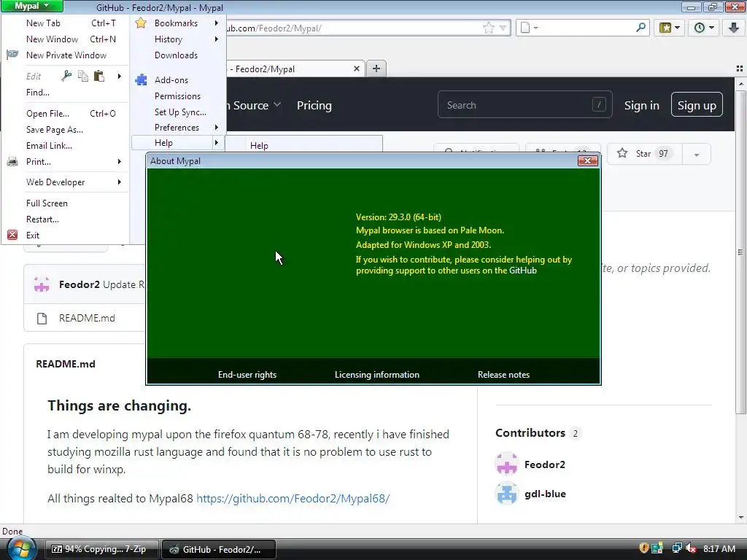Open the bookmarks toolbar button

tap(670, 28)
